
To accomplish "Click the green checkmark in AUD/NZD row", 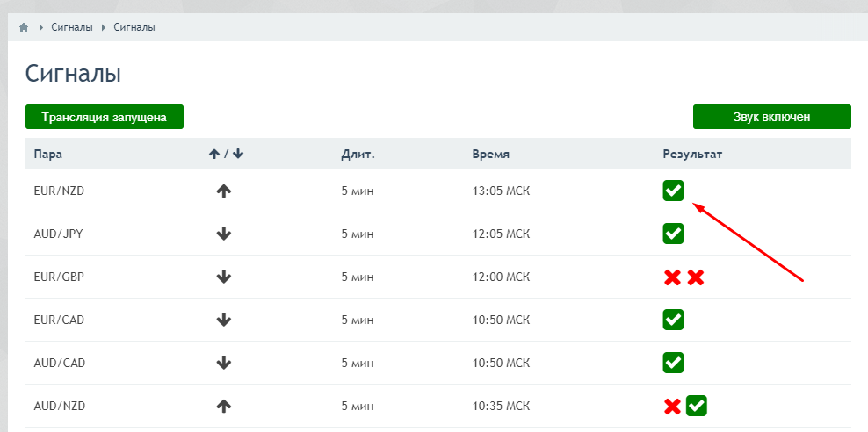I will tap(697, 407).
